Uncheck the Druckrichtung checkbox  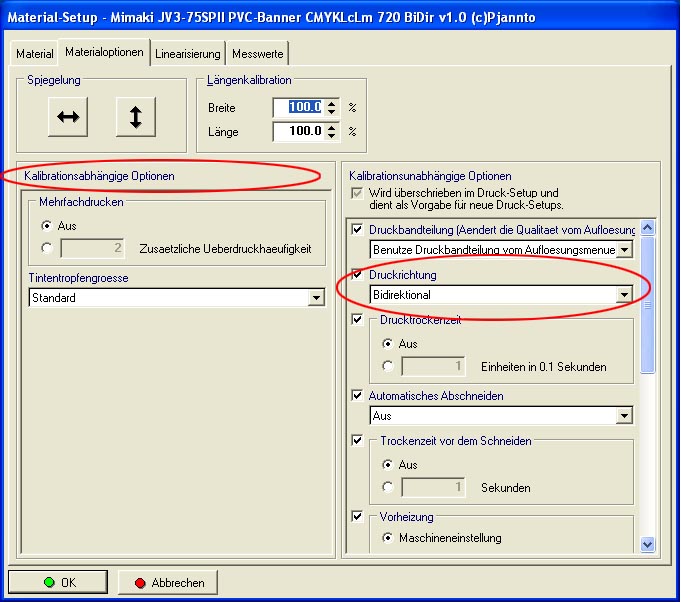358,275
